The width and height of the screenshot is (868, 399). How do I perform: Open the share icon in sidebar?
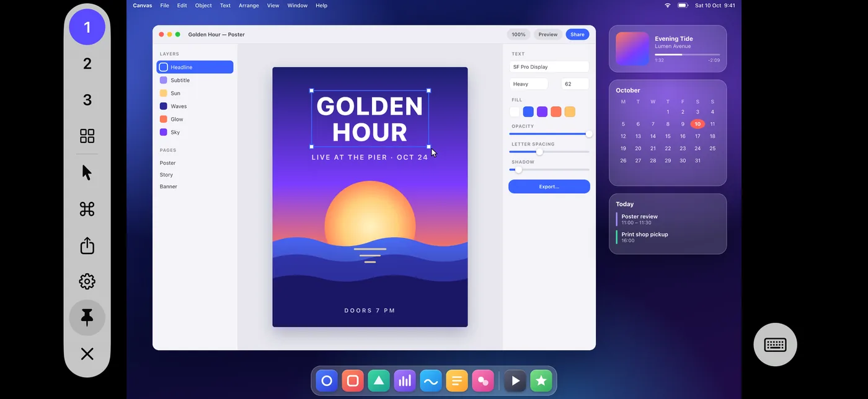(x=87, y=245)
